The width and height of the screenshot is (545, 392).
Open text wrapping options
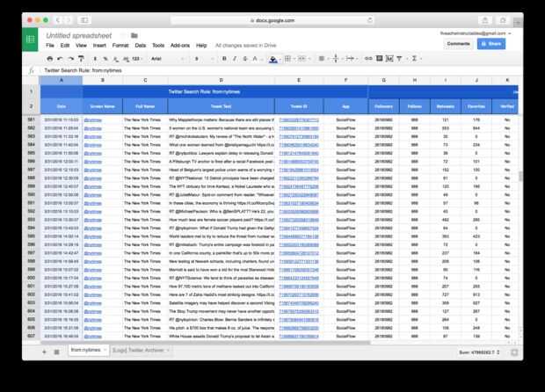(x=351, y=59)
